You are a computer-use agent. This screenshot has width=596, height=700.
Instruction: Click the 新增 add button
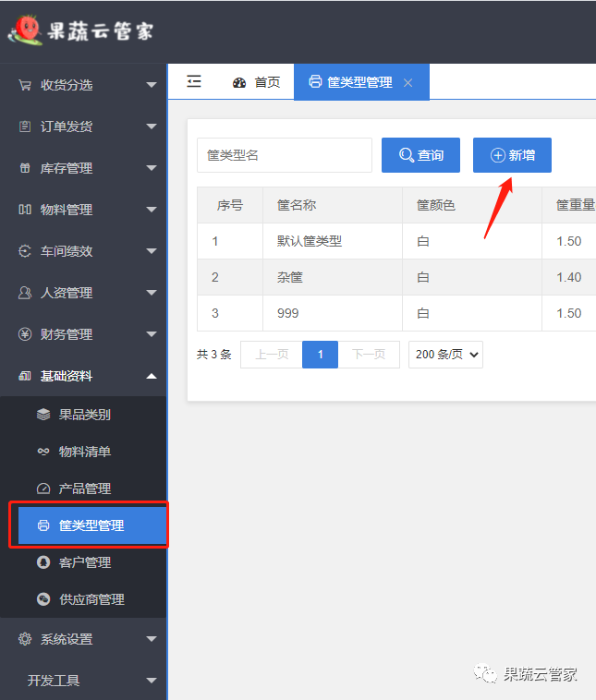[512, 155]
